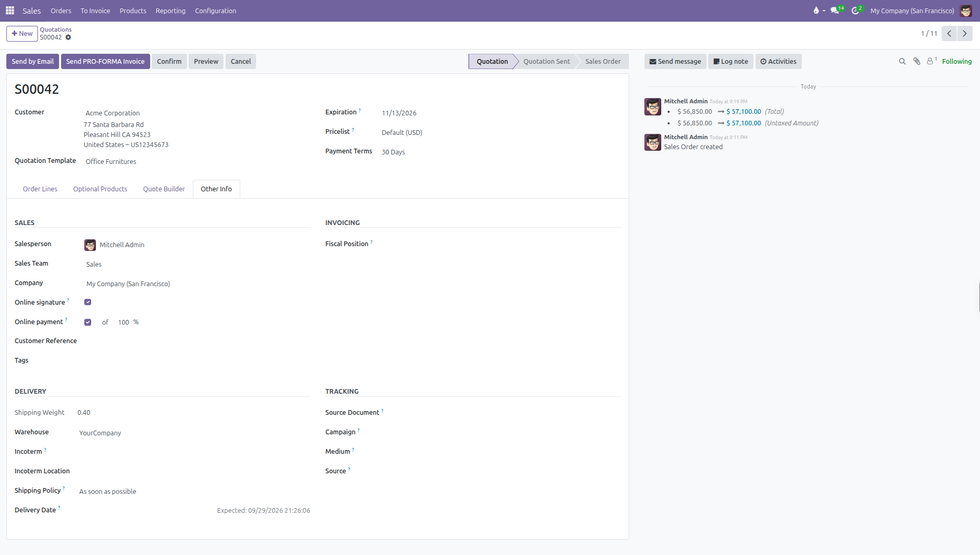Open the Quotation Template dropdown
This screenshot has width=980, height=555.
click(x=197, y=162)
